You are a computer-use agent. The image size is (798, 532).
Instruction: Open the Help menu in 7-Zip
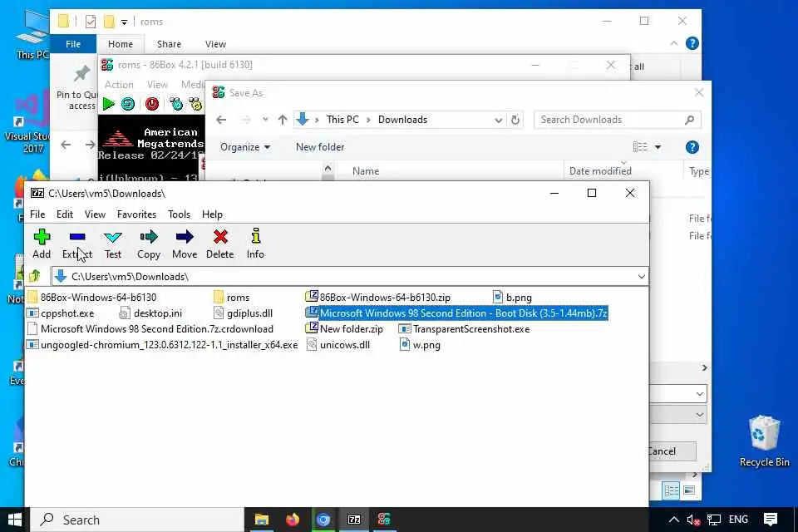point(212,214)
